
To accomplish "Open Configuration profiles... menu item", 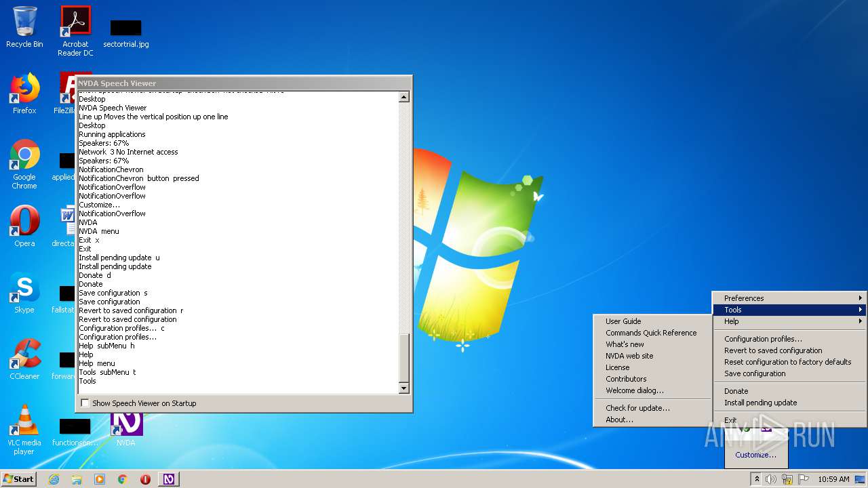I will tap(790, 339).
